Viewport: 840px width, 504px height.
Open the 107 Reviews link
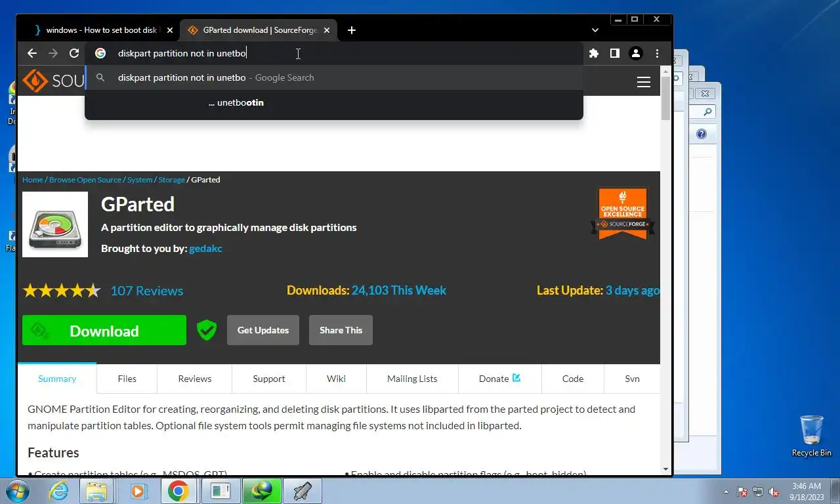(x=147, y=291)
